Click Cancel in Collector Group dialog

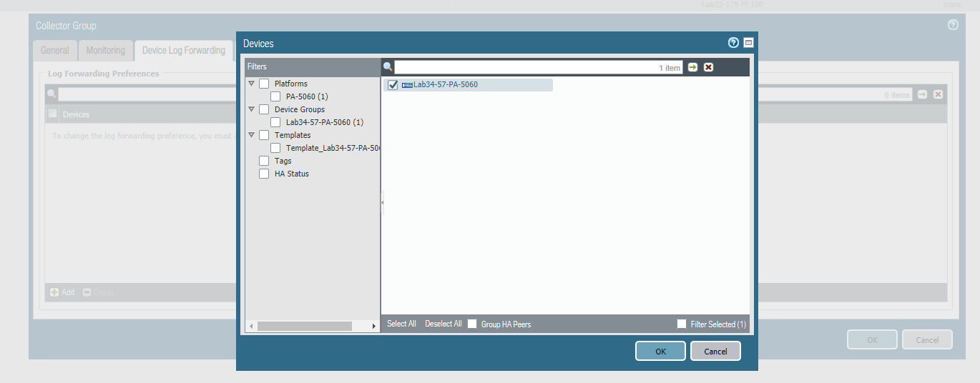coord(927,339)
